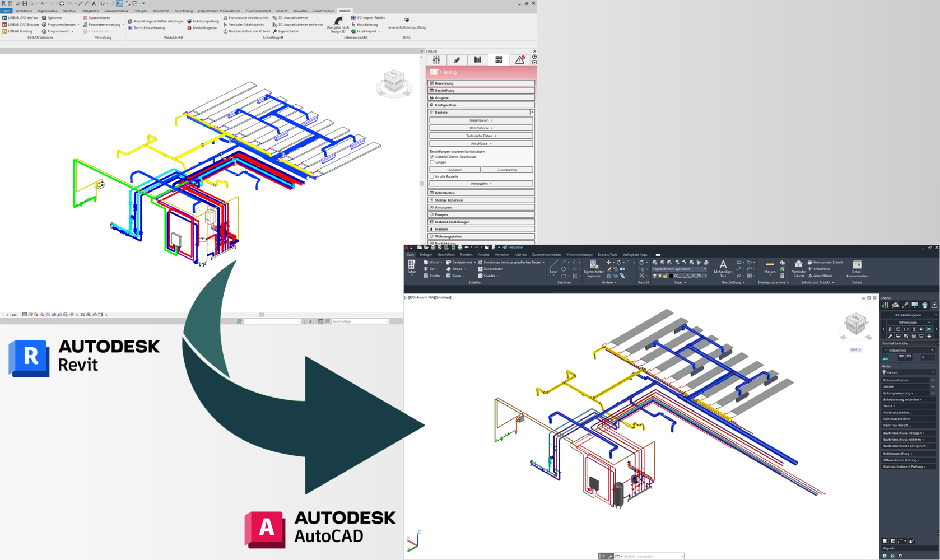Collapse the Bauteile section arrow

click(x=532, y=113)
